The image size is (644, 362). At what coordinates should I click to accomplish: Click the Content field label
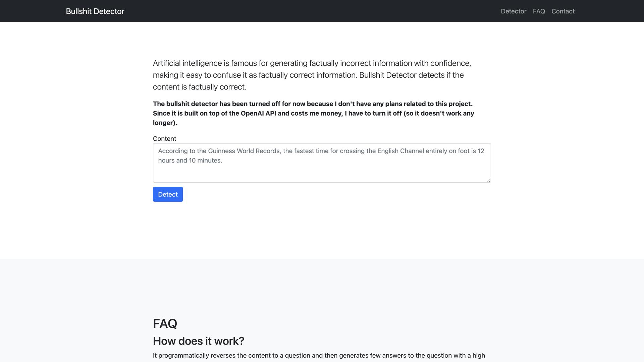pos(164,138)
